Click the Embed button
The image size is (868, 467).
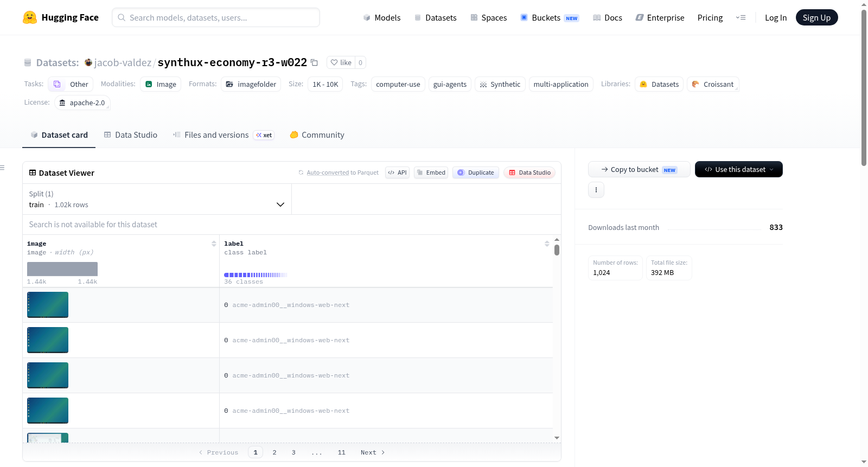[x=431, y=172]
